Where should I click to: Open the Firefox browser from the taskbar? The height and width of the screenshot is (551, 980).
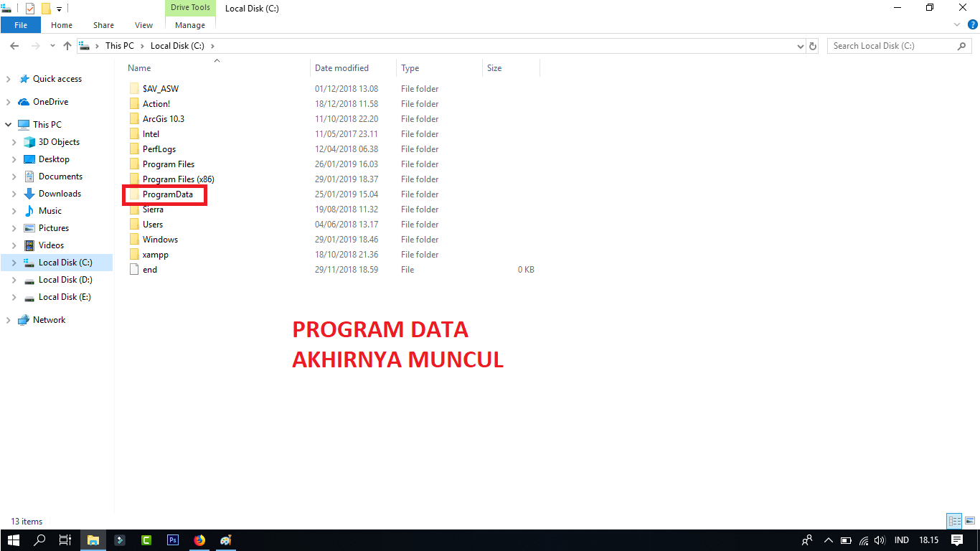199,540
